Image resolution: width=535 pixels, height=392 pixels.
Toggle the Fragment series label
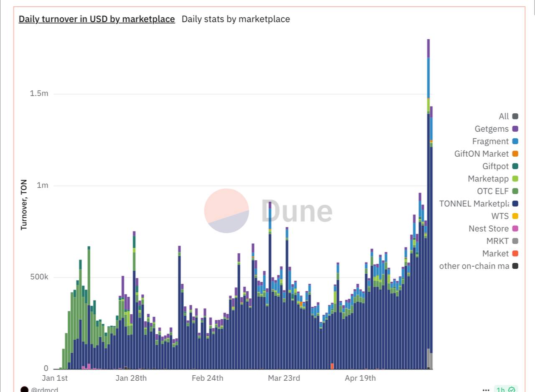pyautogui.click(x=490, y=142)
